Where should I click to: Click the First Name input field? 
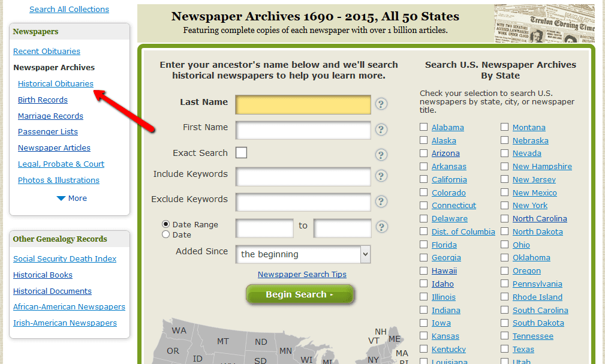coord(303,130)
